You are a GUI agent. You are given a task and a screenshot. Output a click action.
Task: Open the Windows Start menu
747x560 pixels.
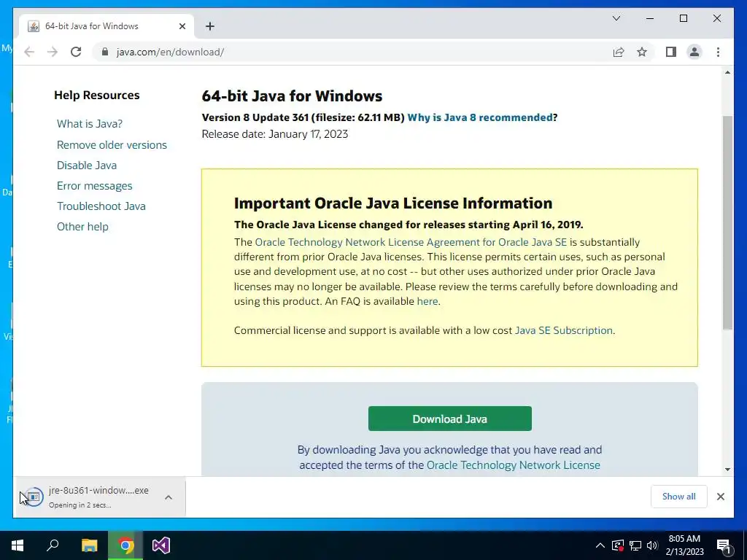pyautogui.click(x=18, y=545)
